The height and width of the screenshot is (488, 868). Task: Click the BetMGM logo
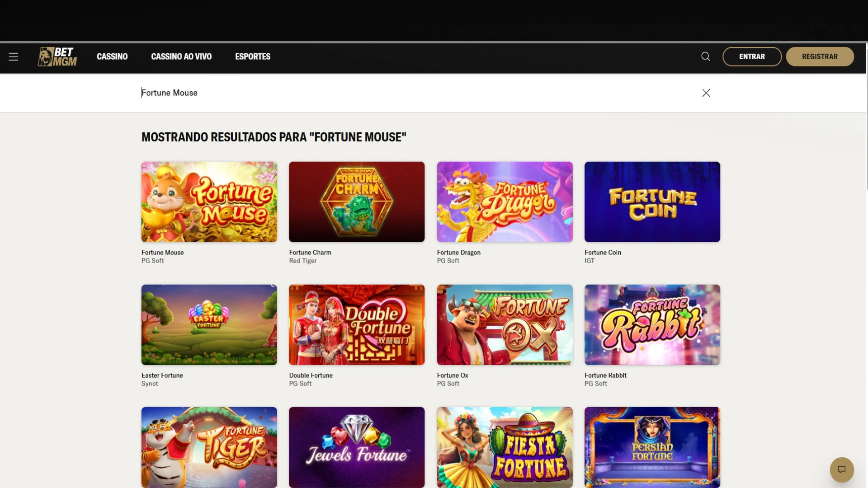57,56
